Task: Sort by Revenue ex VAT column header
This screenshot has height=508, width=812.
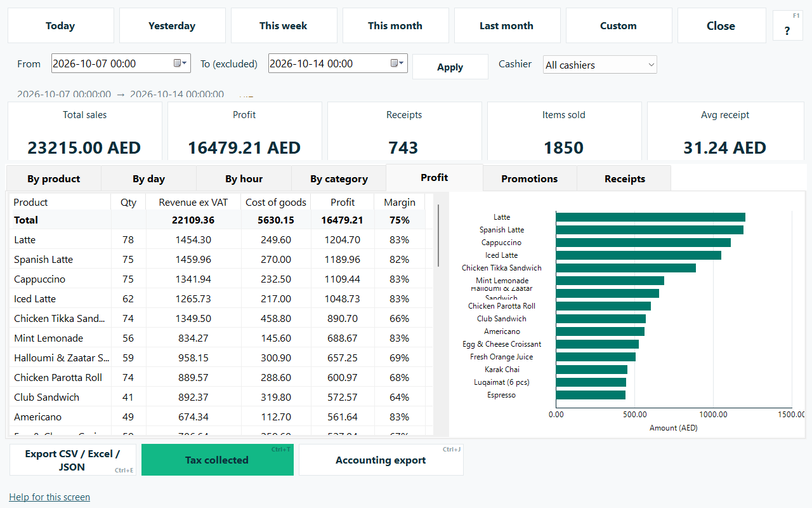Action: click(193, 202)
